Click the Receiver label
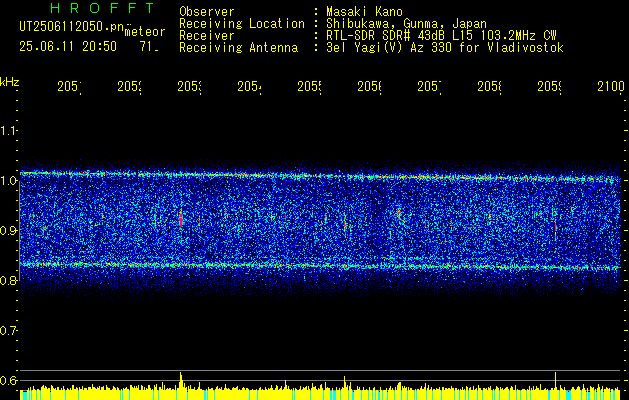This screenshot has height=400, width=629. (207, 36)
